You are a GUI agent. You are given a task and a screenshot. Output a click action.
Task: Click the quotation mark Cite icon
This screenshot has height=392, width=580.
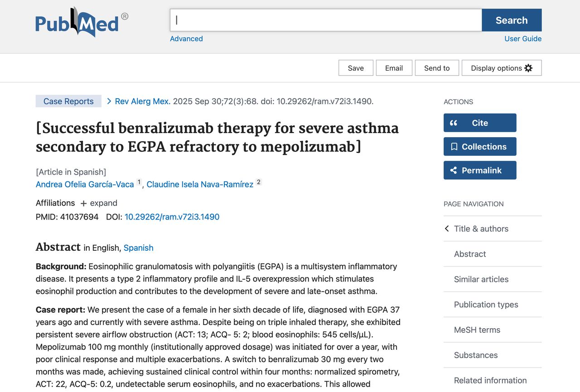[454, 123]
